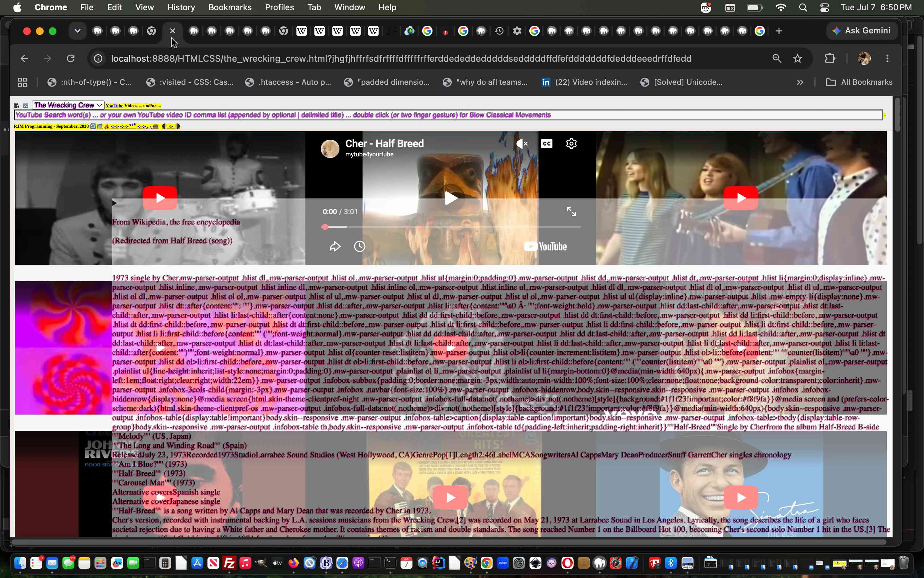Open YouTube logo on Cher video
The width and height of the screenshot is (924, 578).
(x=545, y=247)
